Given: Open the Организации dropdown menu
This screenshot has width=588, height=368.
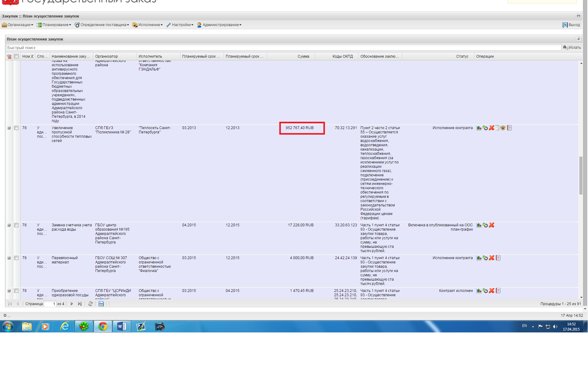Looking at the screenshot, I should coord(17,25).
